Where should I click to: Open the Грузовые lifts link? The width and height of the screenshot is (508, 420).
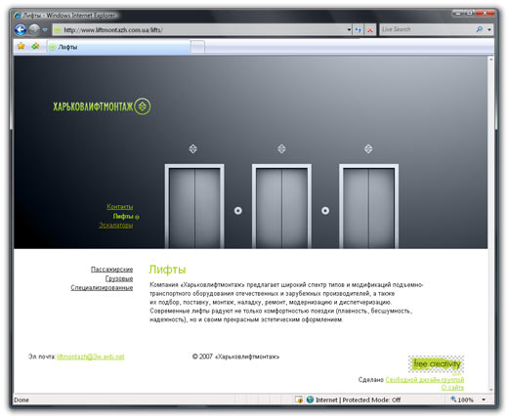119,278
